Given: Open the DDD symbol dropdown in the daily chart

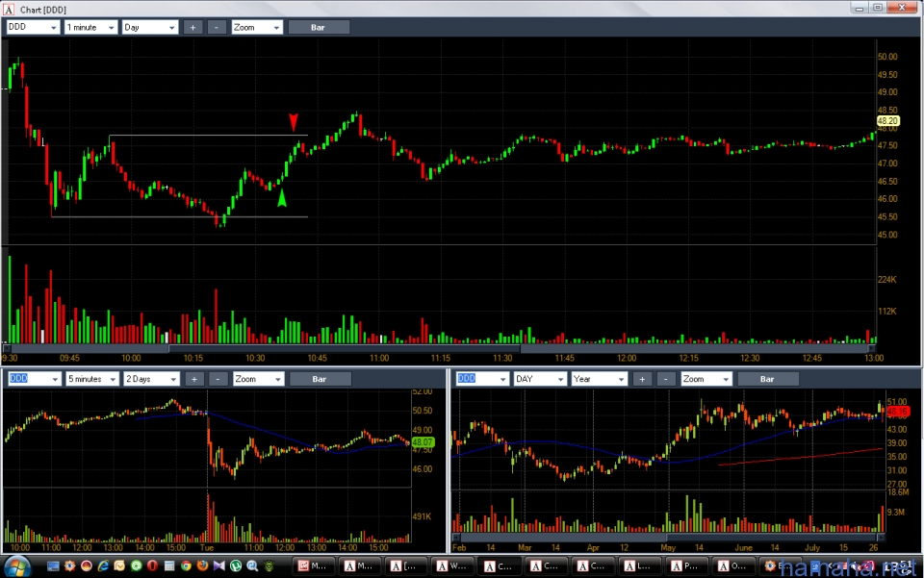Looking at the screenshot, I should point(482,379).
